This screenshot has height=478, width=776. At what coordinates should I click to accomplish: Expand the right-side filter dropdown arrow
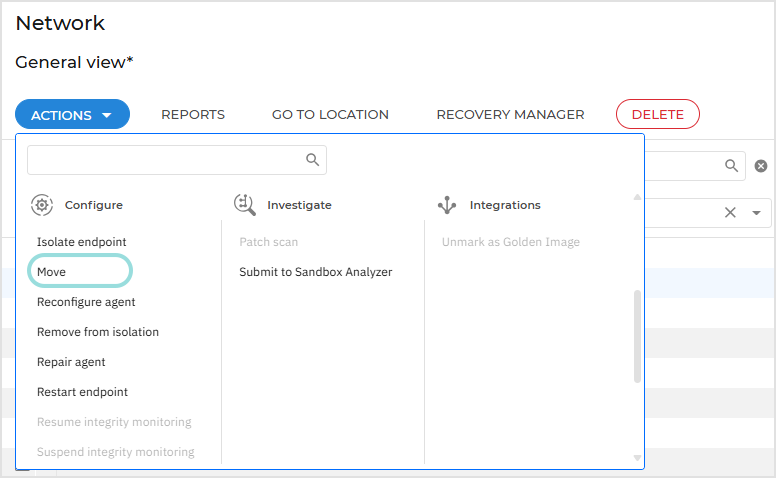click(x=756, y=212)
